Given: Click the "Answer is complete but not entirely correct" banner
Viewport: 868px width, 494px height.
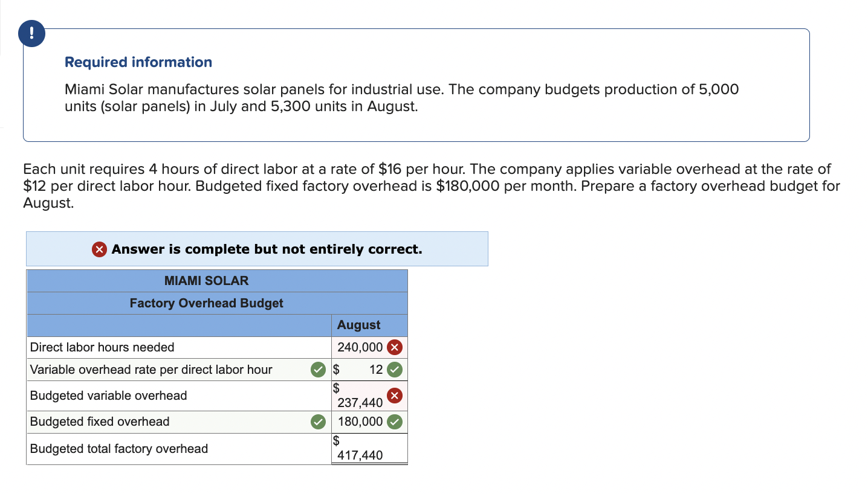Looking at the screenshot, I should tap(267, 249).
